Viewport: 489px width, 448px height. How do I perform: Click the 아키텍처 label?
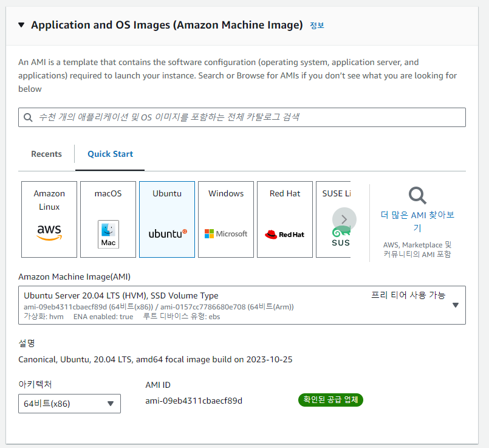click(x=35, y=384)
